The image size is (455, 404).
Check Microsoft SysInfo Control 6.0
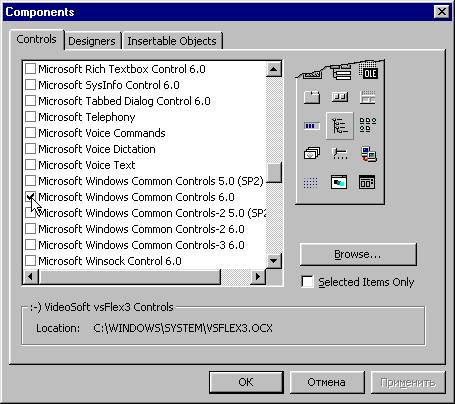30,85
